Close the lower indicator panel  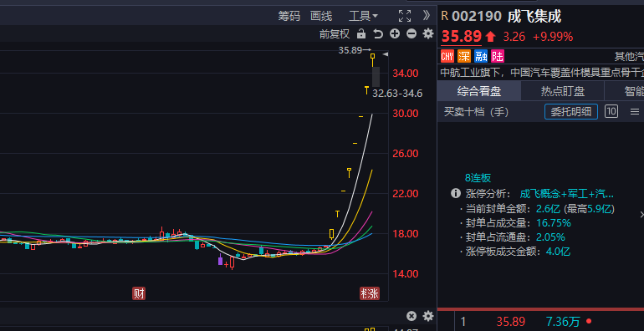411,316
